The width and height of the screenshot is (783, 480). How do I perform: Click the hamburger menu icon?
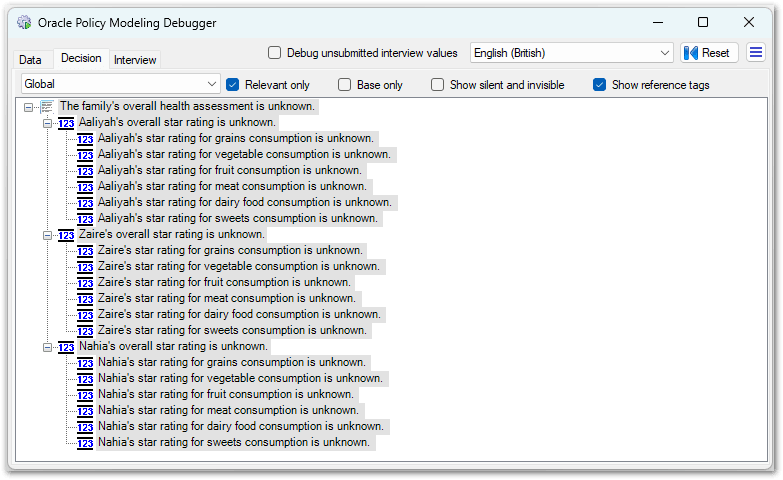(756, 52)
